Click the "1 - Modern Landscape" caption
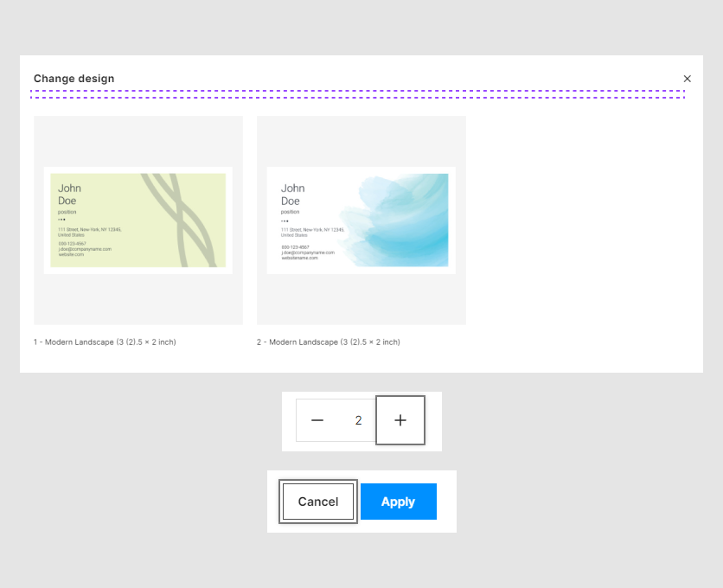723x588 pixels. (105, 342)
